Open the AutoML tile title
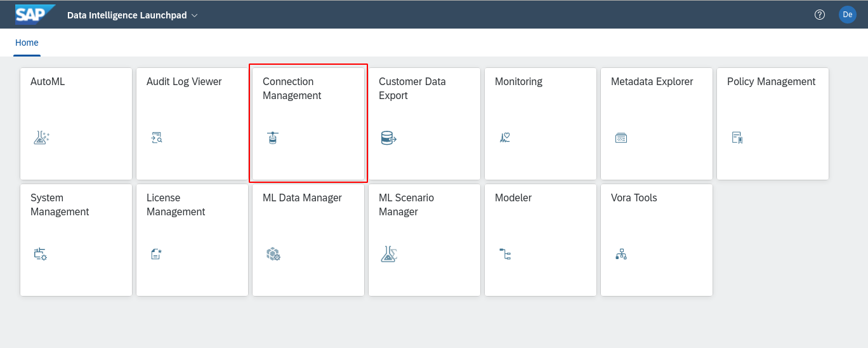The image size is (868, 348). tap(48, 81)
